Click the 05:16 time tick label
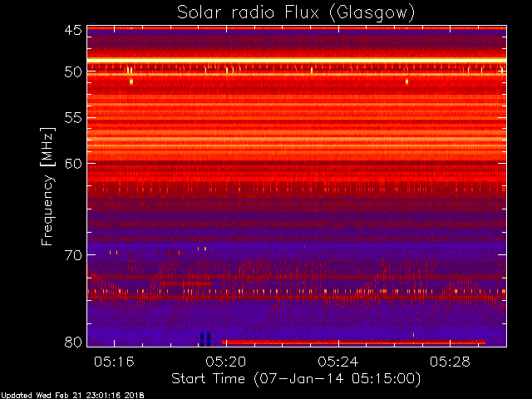The height and width of the screenshot is (399, 532). 114,362
